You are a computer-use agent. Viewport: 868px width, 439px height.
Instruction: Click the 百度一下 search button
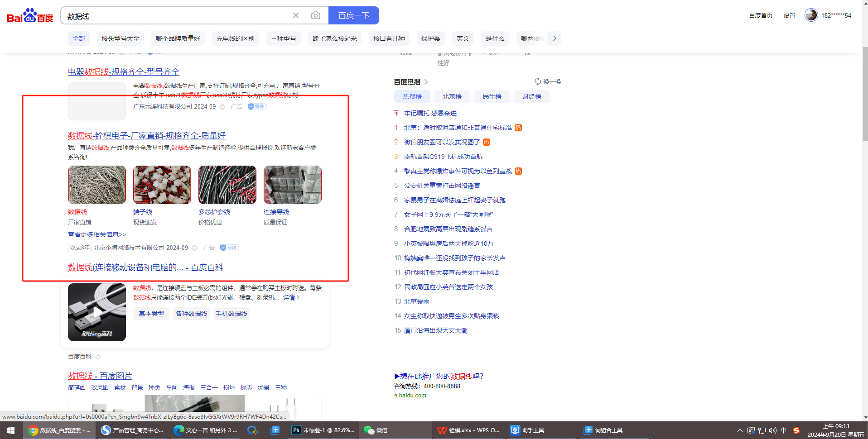[353, 16]
